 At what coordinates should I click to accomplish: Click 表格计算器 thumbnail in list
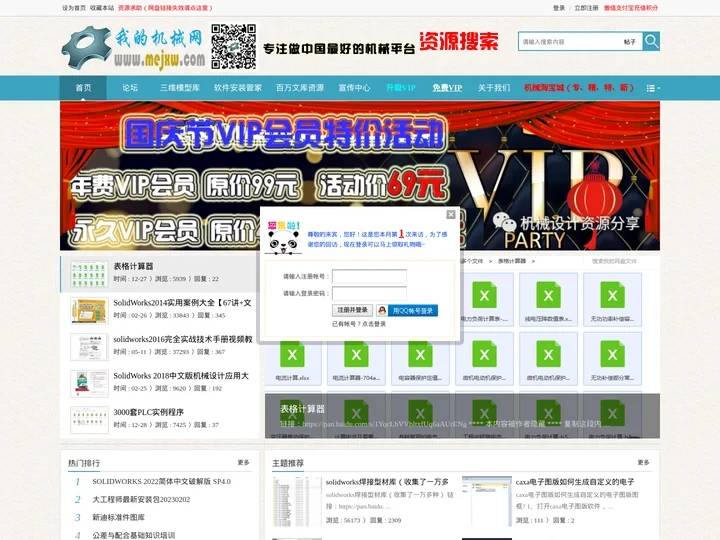(x=89, y=274)
